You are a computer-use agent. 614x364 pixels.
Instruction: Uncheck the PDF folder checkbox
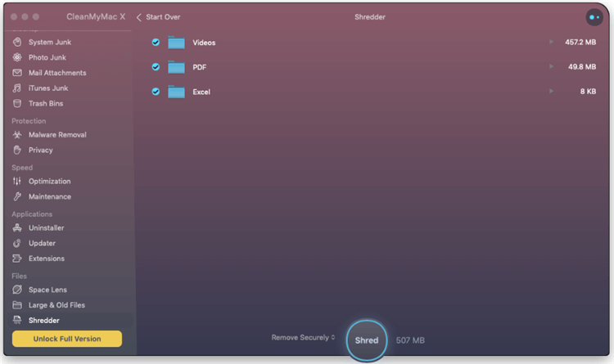pos(156,67)
